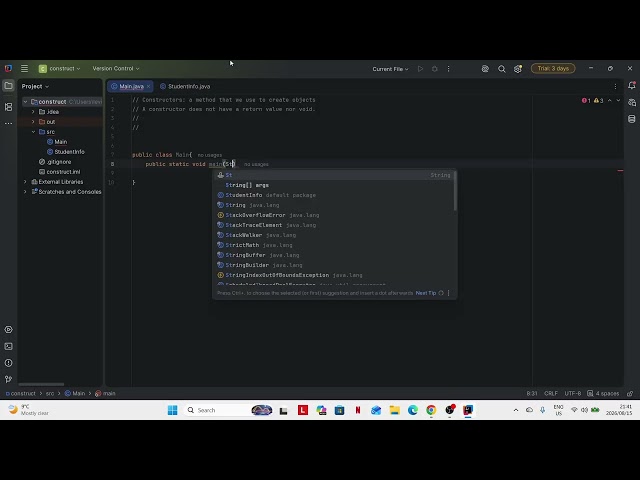Open Project view options dropdown
The width and height of the screenshot is (640, 480).
click(35, 86)
